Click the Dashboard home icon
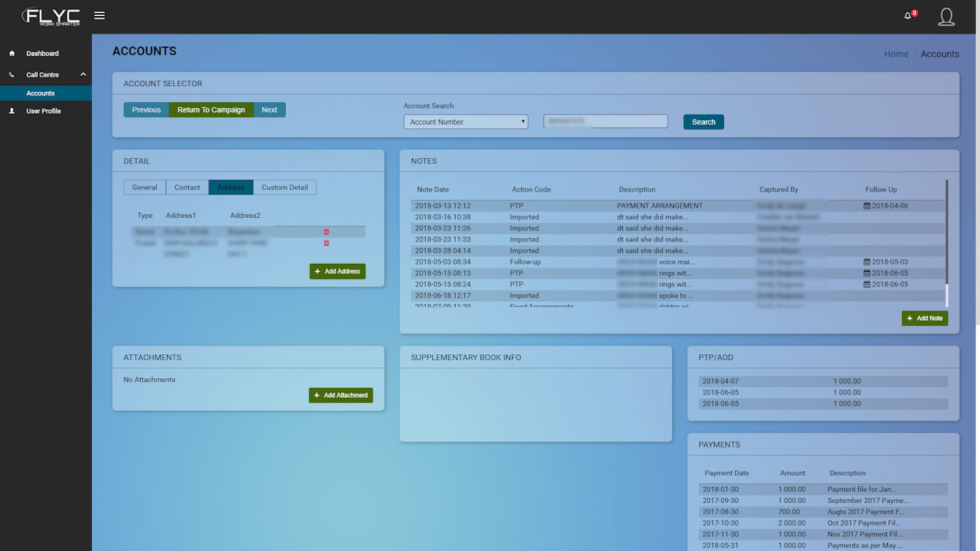 pos(12,53)
